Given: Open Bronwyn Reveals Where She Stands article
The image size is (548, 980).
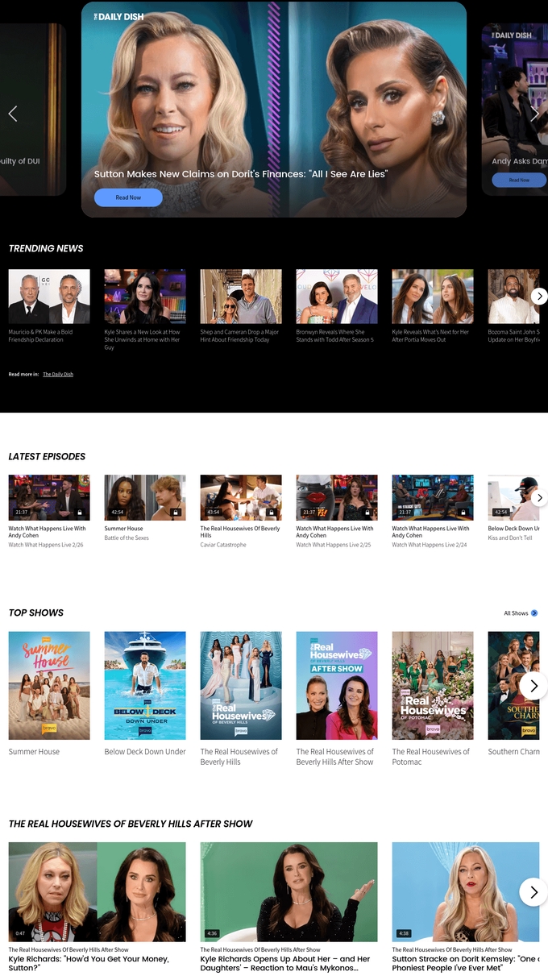Looking at the screenshot, I should coord(337,306).
